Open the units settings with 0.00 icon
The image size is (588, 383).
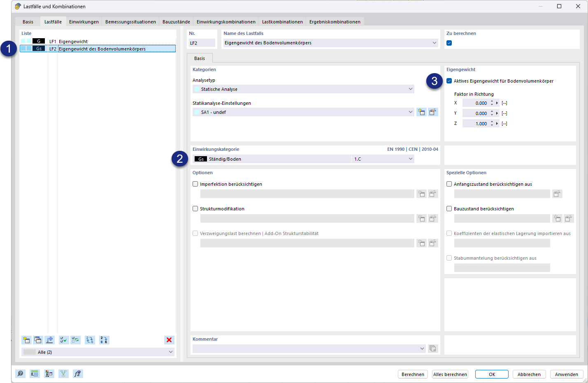tap(35, 374)
